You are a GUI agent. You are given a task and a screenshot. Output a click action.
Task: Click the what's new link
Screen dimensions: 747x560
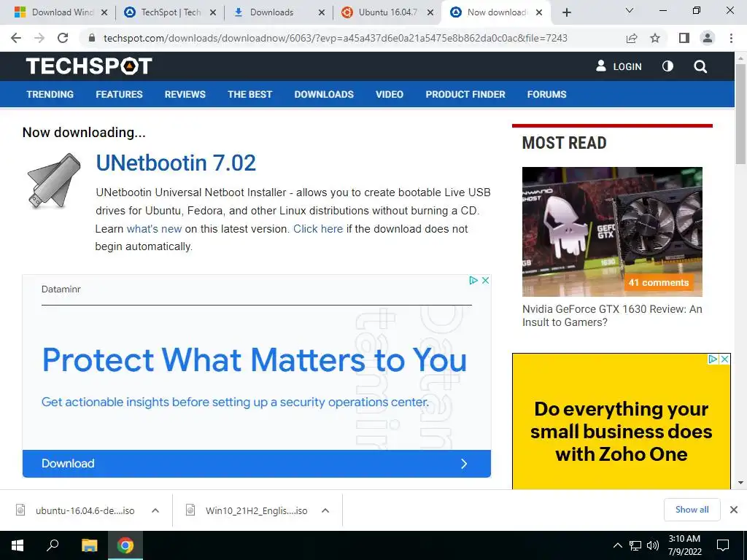(154, 228)
